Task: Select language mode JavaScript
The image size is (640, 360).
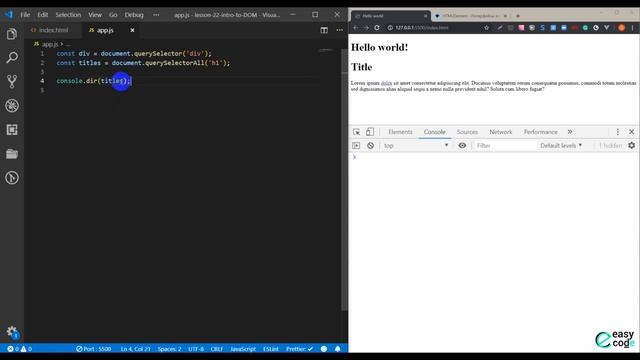Action: (243, 349)
